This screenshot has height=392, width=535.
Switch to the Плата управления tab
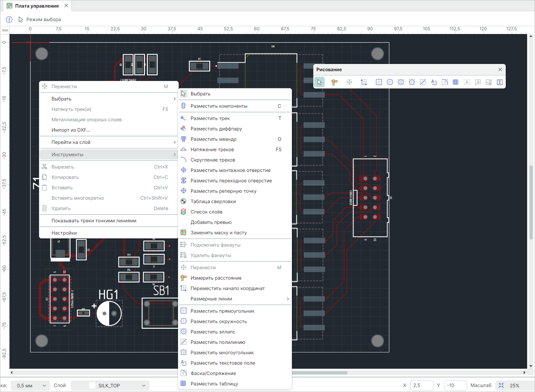[x=36, y=6]
